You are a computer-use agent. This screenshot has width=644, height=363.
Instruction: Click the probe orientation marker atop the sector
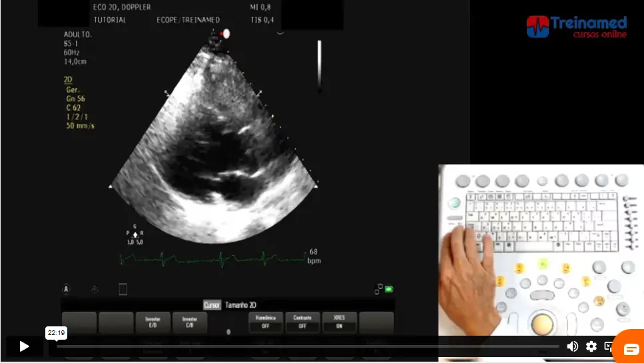tap(226, 33)
